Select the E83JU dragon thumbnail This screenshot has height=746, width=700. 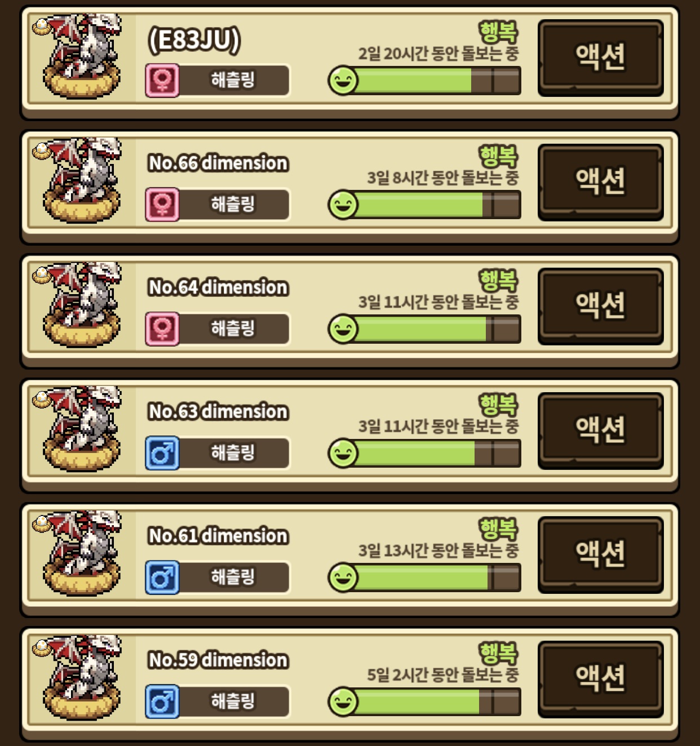click(79, 56)
